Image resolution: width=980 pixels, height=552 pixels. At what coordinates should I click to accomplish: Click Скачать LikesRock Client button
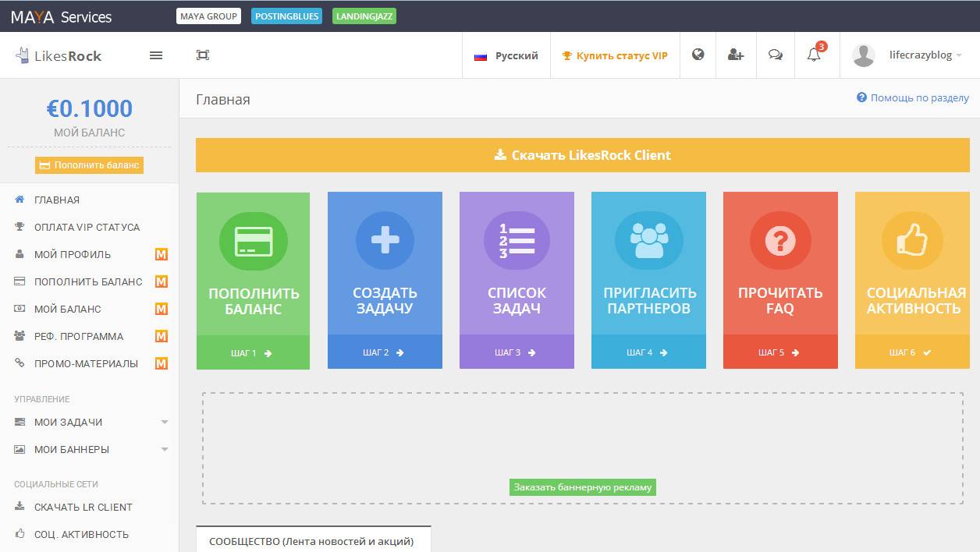coord(582,155)
